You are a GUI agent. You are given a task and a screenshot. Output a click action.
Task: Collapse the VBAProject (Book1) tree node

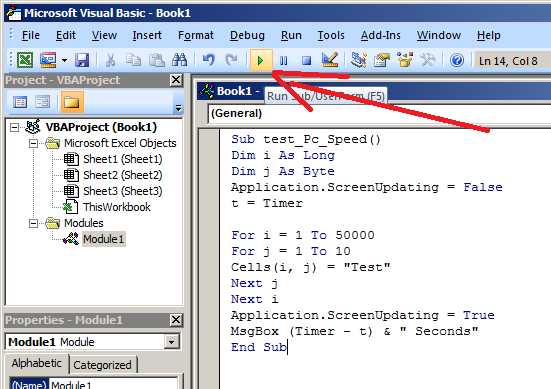(x=14, y=127)
